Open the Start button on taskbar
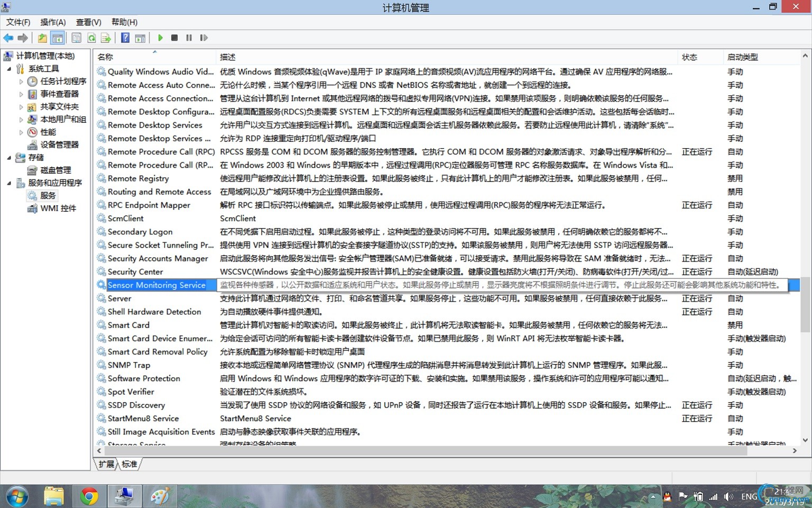The width and height of the screenshot is (812, 508). 17,497
